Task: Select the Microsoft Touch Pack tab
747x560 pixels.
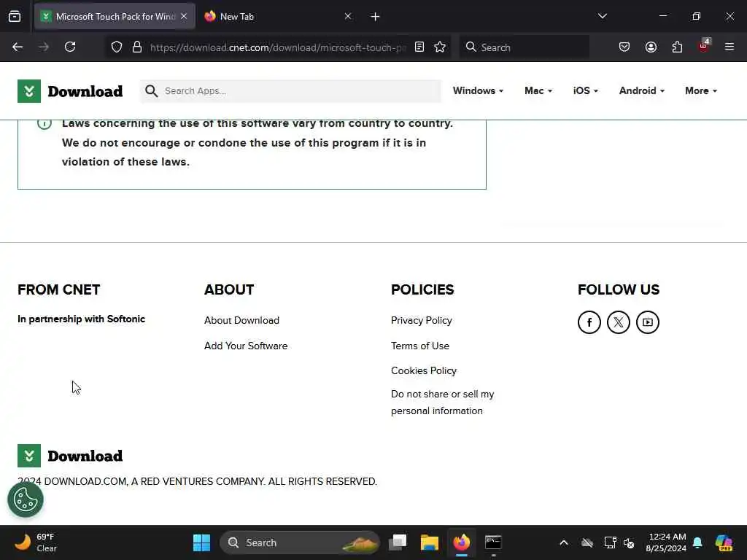Action: pyautogui.click(x=115, y=17)
